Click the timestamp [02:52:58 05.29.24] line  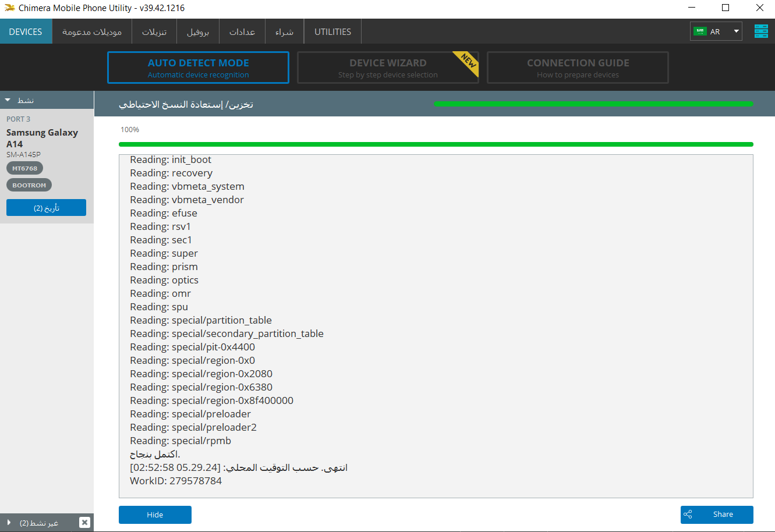tap(239, 467)
